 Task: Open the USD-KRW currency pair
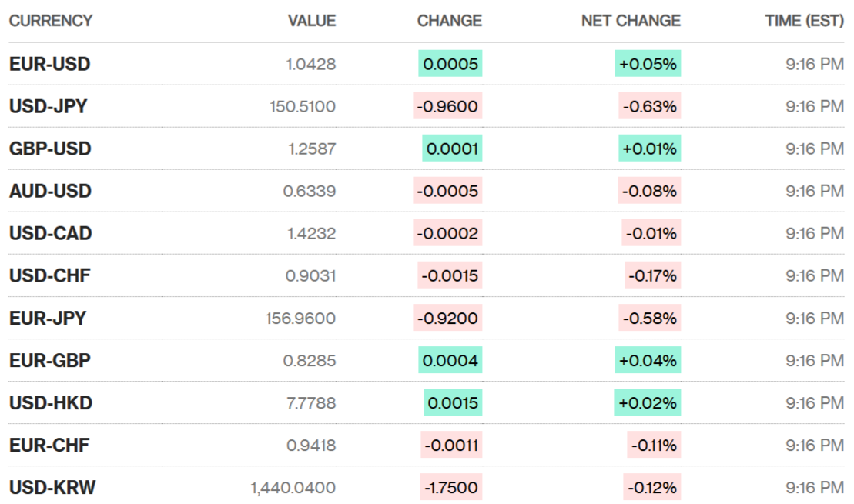click(52, 487)
